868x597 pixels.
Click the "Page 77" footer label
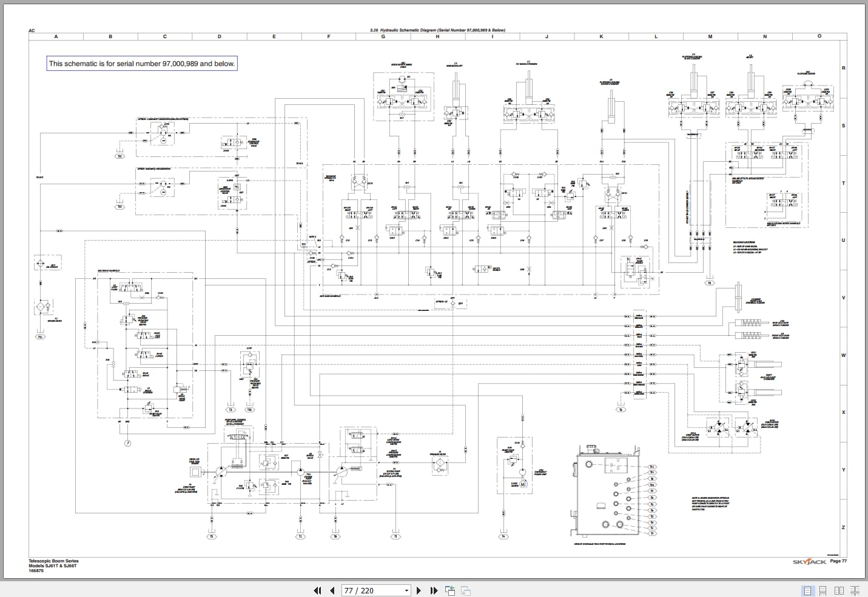tap(838, 561)
